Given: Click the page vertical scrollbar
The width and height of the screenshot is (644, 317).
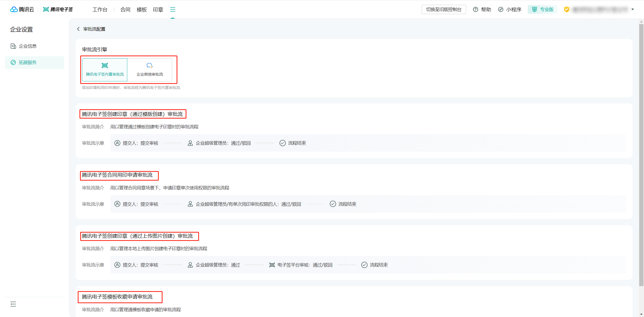Looking at the screenshot, I should (641, 155).
